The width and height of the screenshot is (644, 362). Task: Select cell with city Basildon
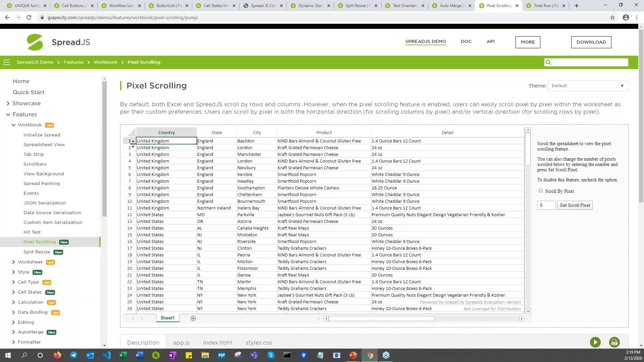pos(257,141)
